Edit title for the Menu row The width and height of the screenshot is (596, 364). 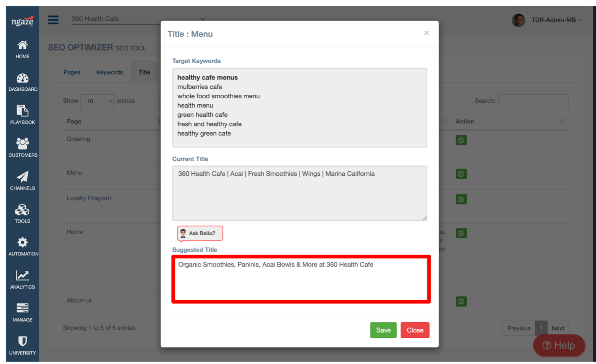point(461,174)
